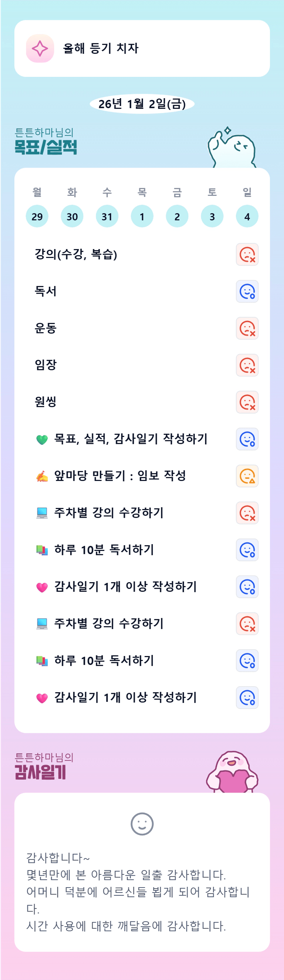Viewport: 284px width, 980px height.
Task: Toggle the blue status face for 독서
Action: tap(247, 291)
